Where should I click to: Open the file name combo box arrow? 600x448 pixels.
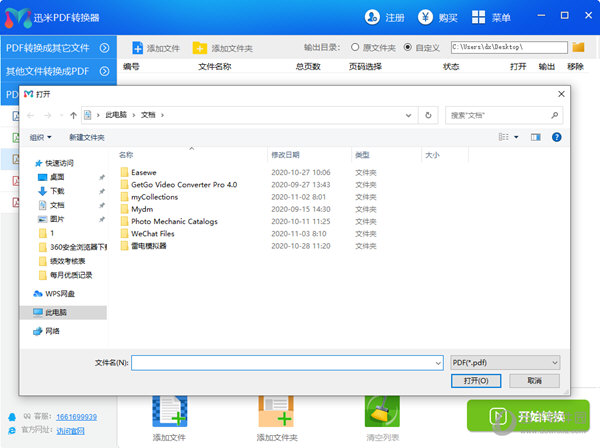coord(438,363)
